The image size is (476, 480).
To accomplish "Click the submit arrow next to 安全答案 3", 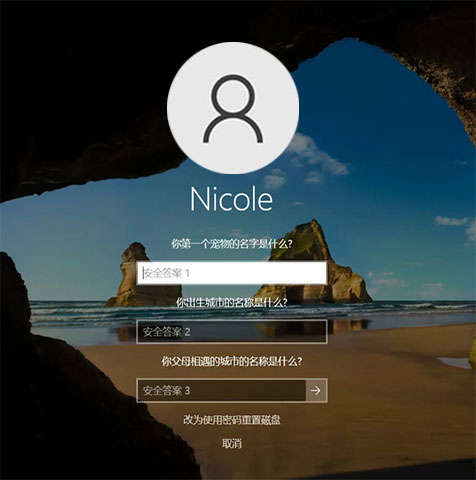I will [316, 390].
